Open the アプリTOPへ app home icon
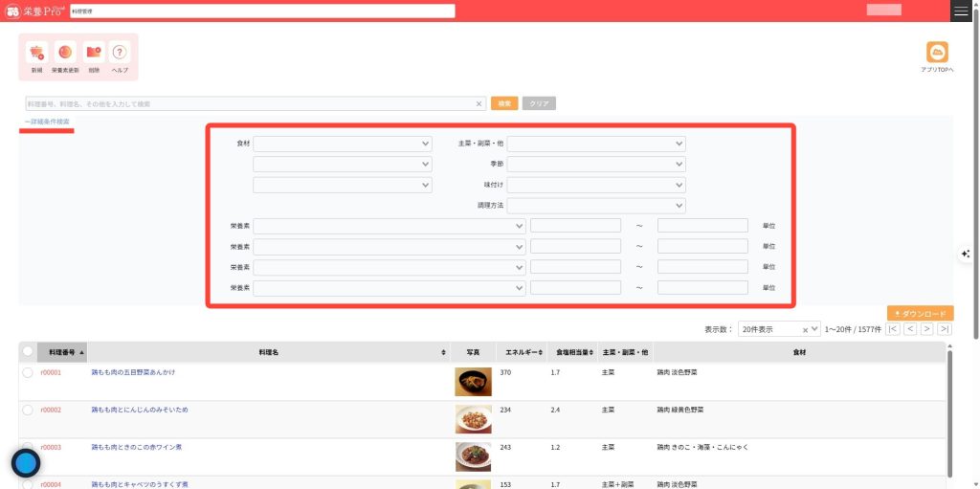This screenshot has width=980, height=489. (x=937, y=53)
